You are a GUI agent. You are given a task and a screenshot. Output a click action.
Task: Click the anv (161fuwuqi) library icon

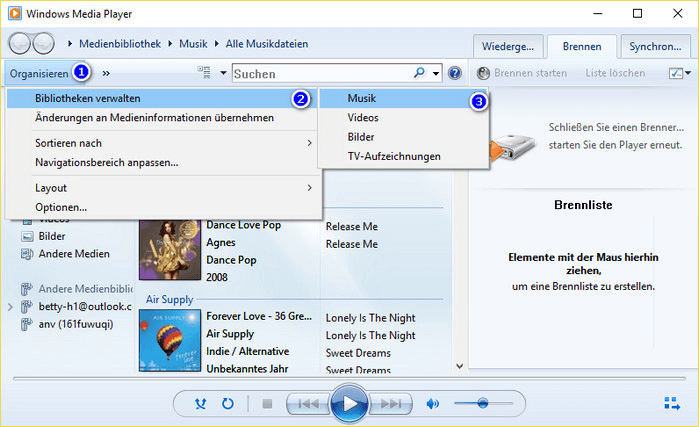pyautogui.click(x=27, y=324)
